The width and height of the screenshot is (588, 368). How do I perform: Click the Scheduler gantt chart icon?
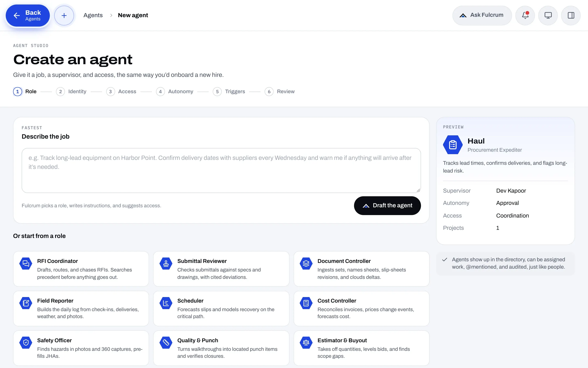pos(166,303)
